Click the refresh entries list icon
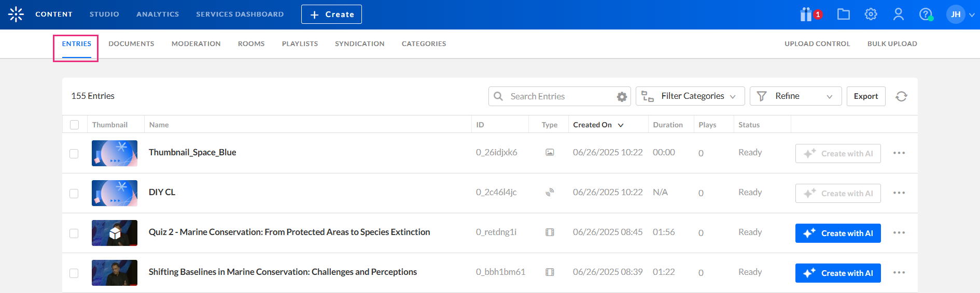Image resolution: width=980 pixels, height=293 pixels. pyautogui.click(x=902, y=96)
